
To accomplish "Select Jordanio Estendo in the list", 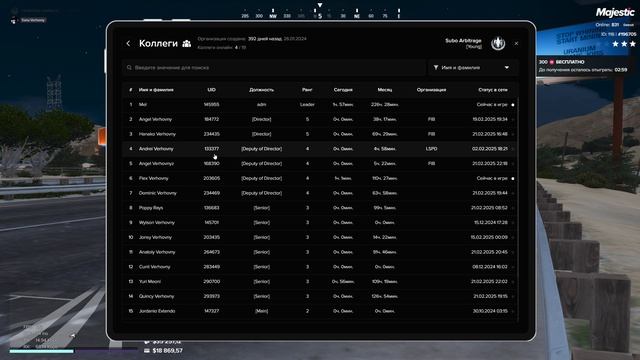I will [320, 311].
